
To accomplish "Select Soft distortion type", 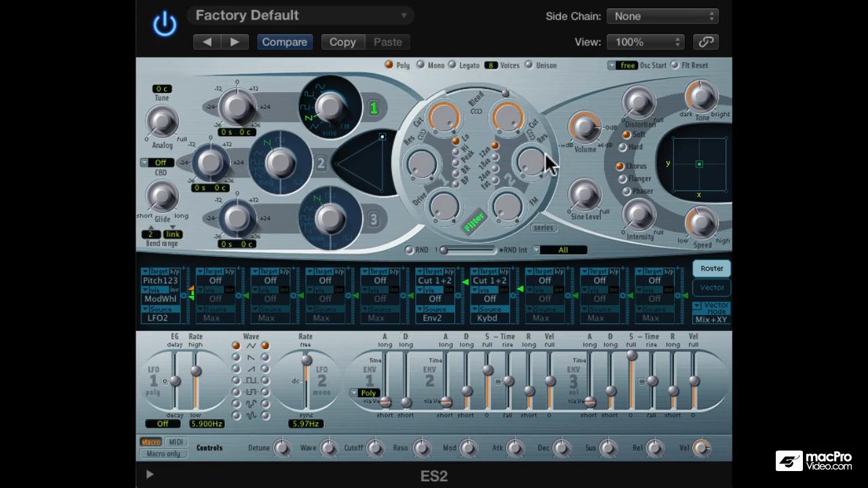I will pyautogui.click(x=627, y=135).
